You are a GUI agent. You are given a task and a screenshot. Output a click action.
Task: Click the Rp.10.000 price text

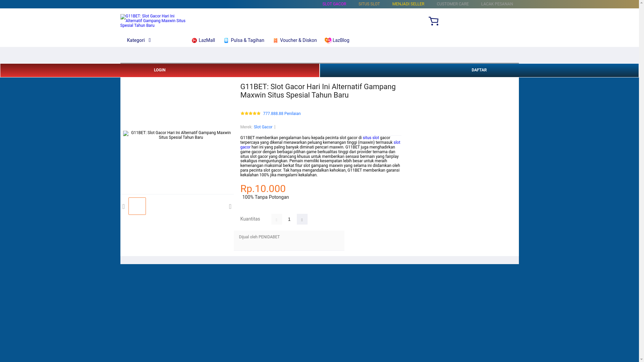click(x=263, y=189)
